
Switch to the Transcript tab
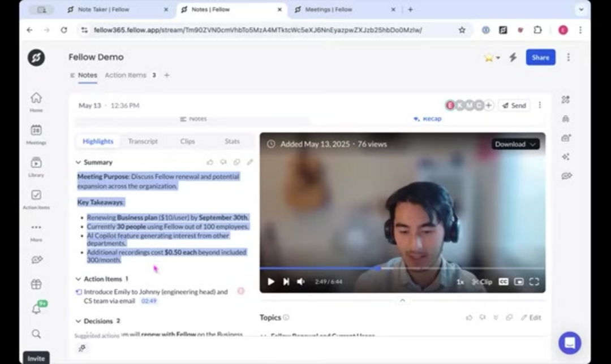[x=143, y=141]
